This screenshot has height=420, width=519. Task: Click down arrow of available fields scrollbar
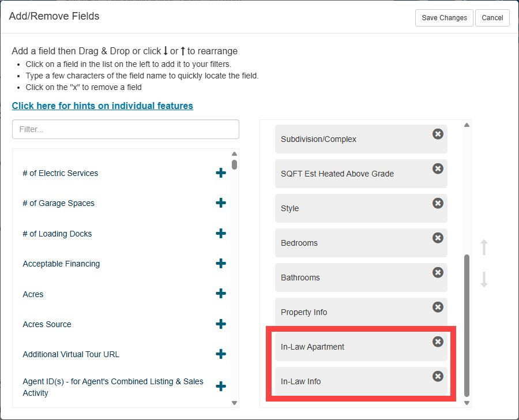point(234,403)
